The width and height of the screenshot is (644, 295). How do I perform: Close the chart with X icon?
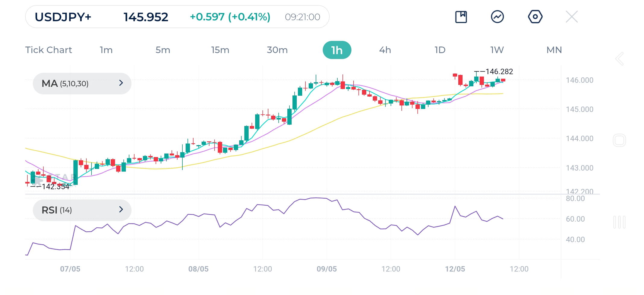[x=571, y=17]
